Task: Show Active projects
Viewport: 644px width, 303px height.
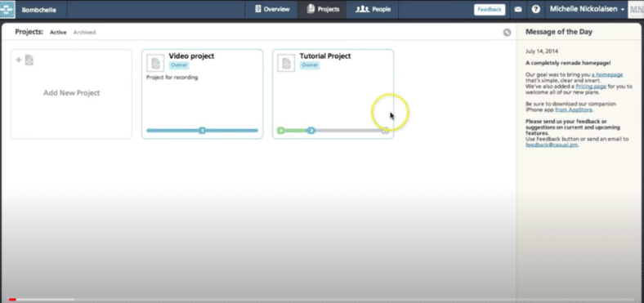Action: (58, 33)
